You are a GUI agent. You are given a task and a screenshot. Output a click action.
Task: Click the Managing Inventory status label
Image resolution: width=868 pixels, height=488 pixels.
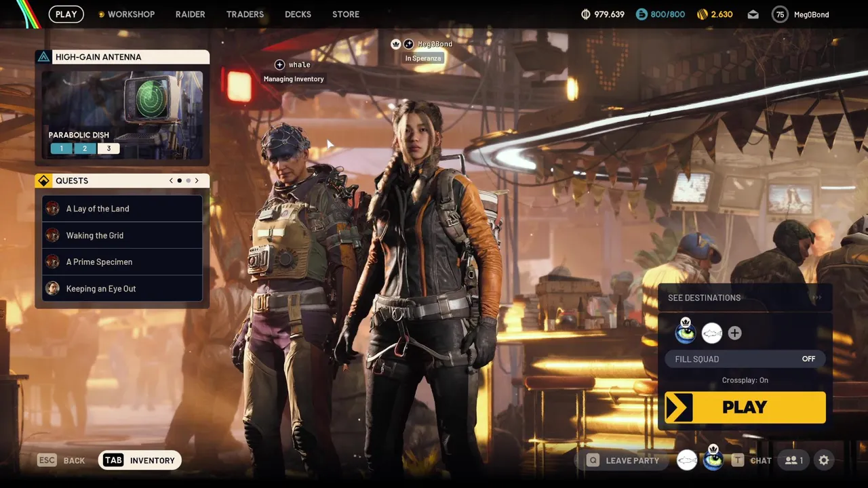(x=294, y=79)
